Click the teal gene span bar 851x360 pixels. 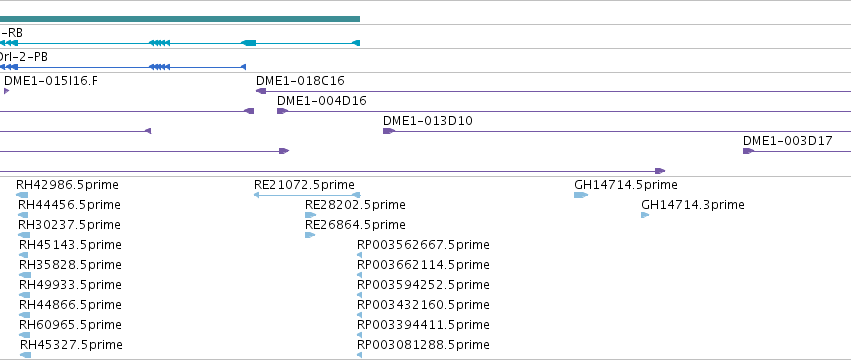pos(180,19)
